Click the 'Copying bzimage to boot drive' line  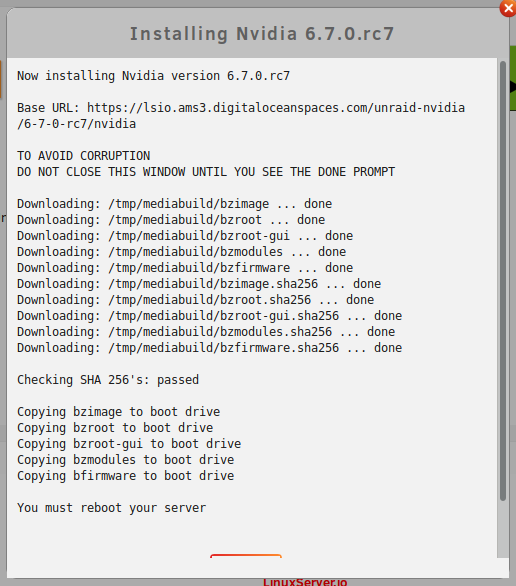click(x=118, y=412)
